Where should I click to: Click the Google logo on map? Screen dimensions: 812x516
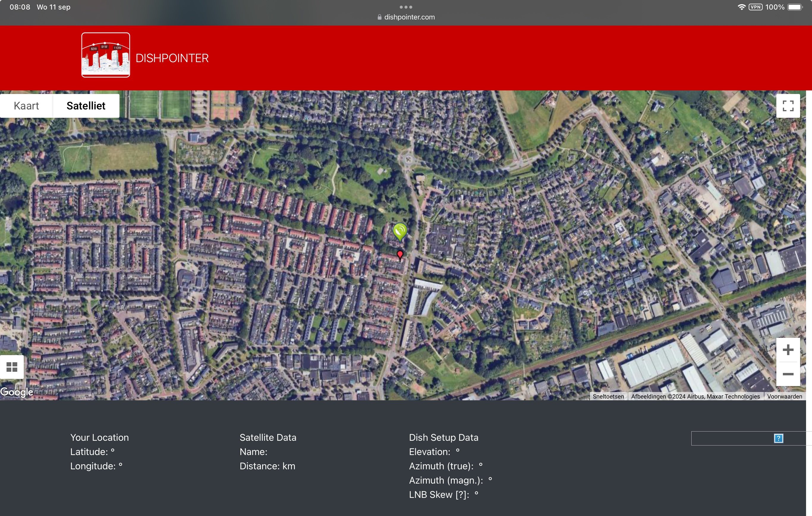(17, 392)
